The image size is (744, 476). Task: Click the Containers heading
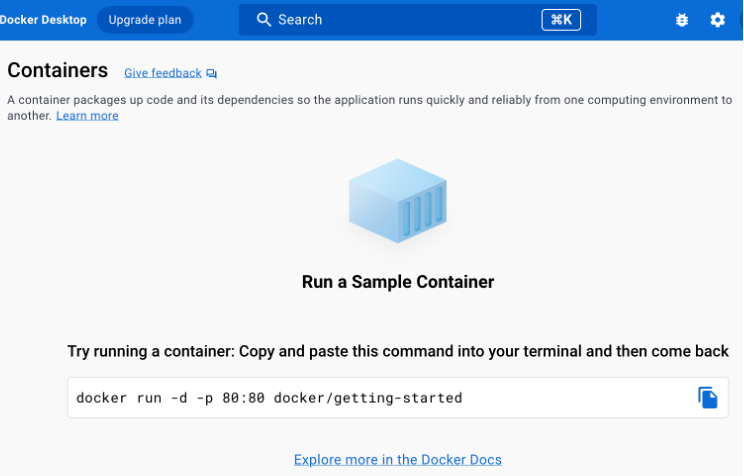57,70
